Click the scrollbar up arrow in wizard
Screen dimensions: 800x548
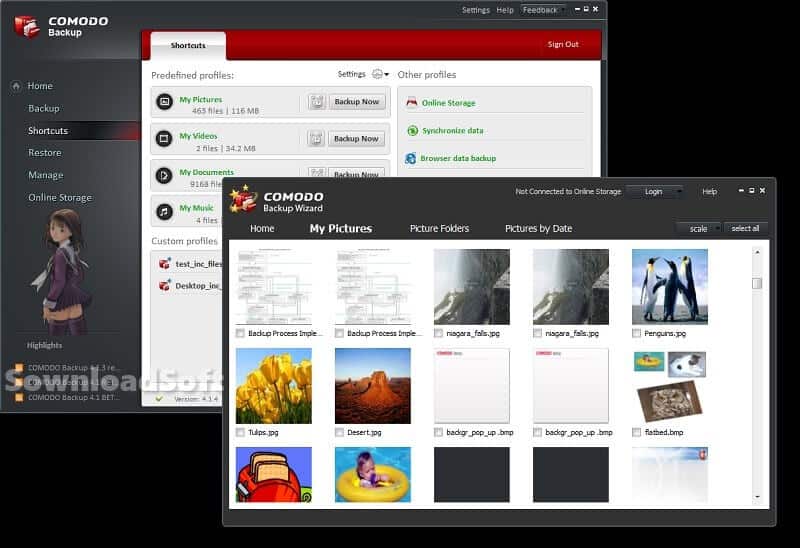point(757,252)
